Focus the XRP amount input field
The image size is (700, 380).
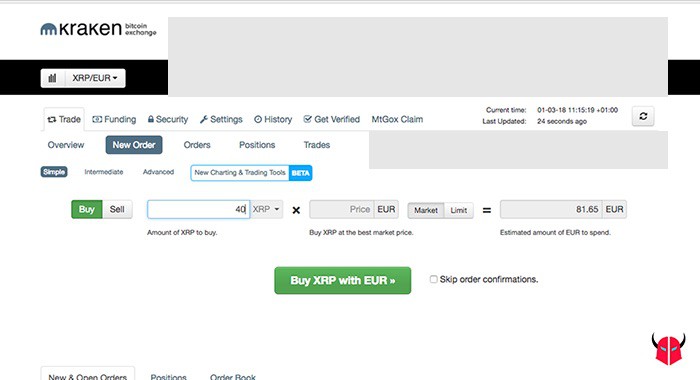click(199, 209)
